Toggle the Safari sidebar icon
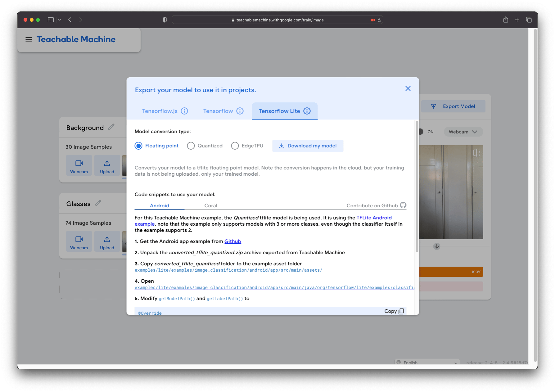 [x=51, y=20]
